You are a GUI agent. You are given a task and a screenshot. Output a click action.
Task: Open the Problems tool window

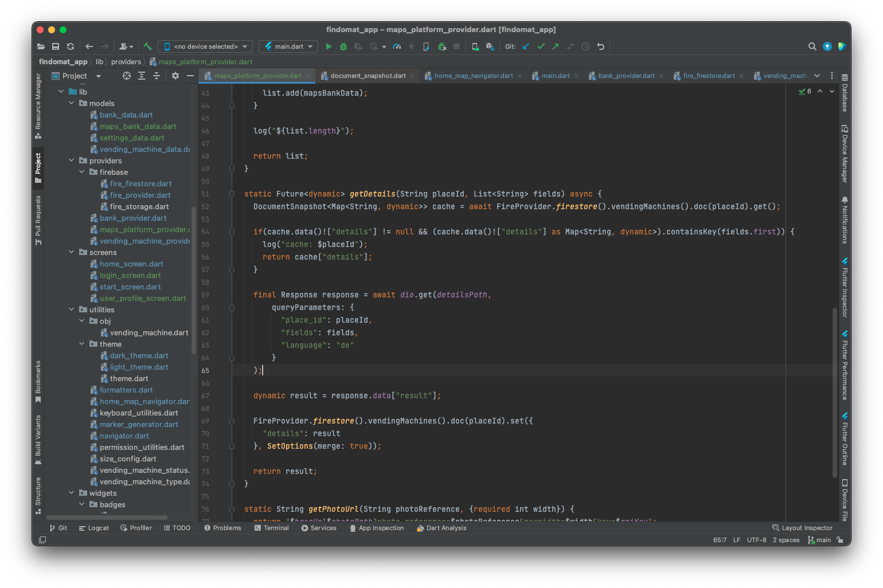pos(222,528)
